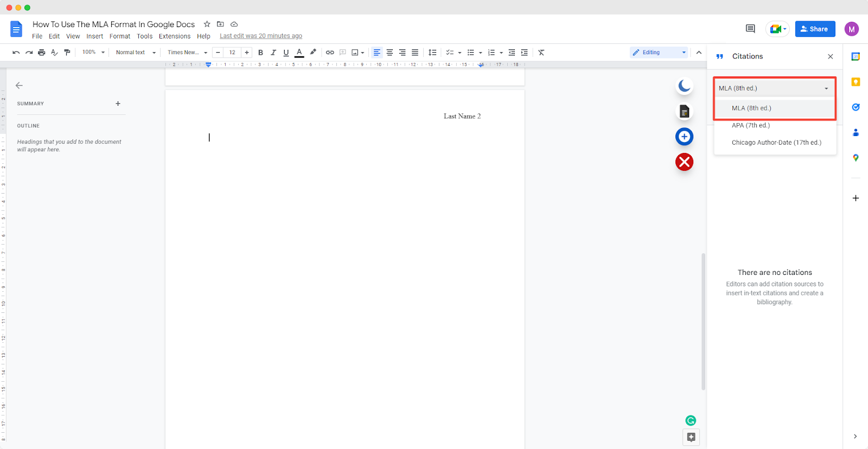Open Google Calendar side panel
Screen dimensions: 868x449
pyautogui.click(x=856, y=57)
